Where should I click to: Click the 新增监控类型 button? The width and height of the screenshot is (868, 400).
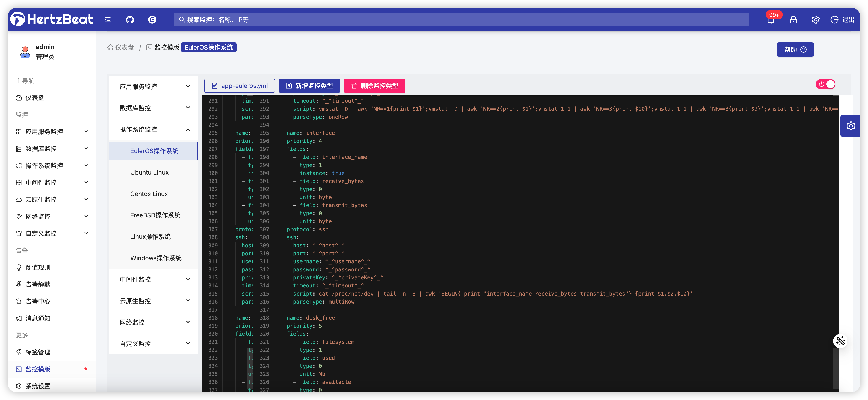point(309,86)
